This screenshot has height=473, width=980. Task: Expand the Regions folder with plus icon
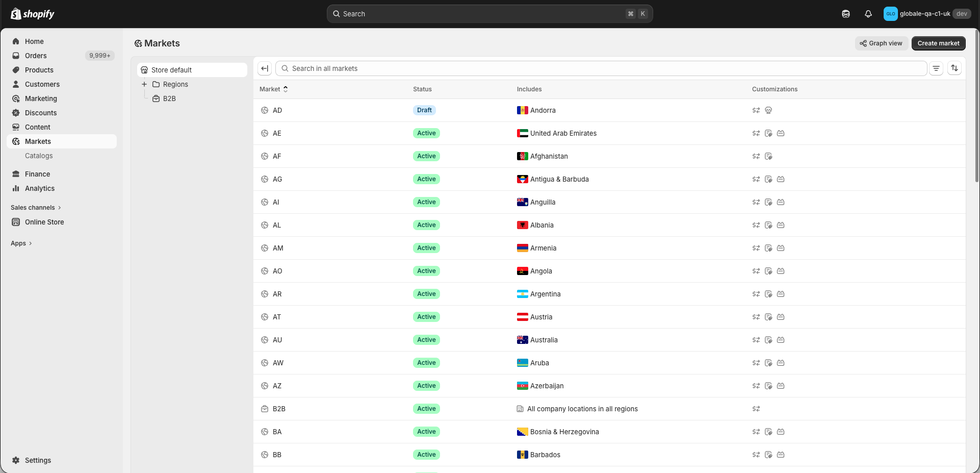pos(144,84)
